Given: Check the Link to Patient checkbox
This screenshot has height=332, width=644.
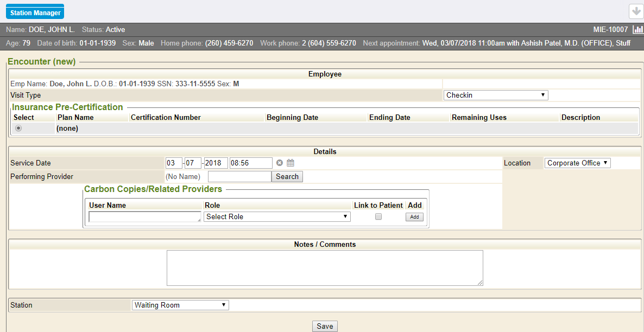Looking at the screenshot, I should pos(378,216).
